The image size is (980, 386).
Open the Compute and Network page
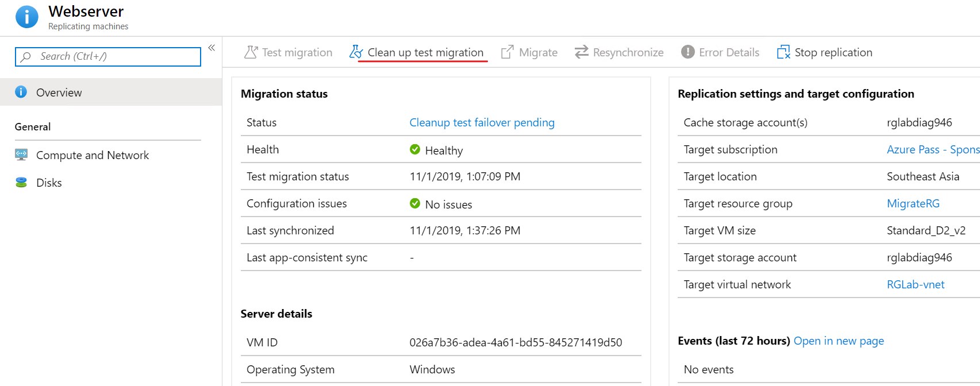(92, 155)
